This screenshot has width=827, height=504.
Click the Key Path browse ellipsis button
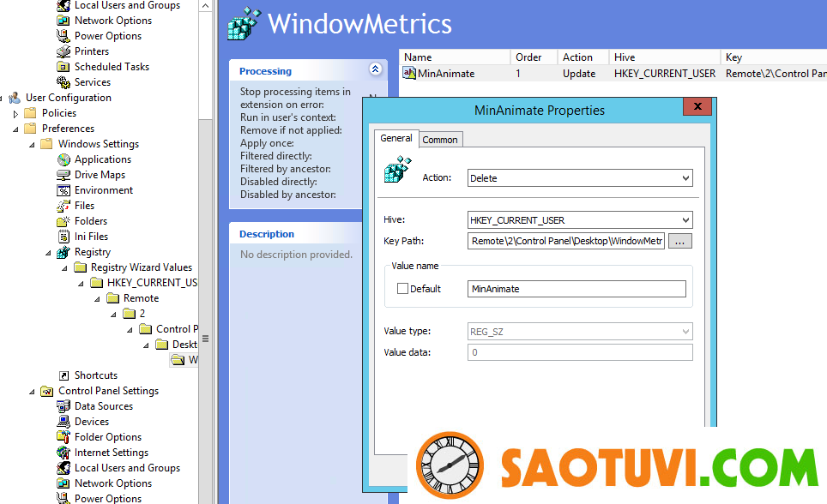[x=679, y=241]
